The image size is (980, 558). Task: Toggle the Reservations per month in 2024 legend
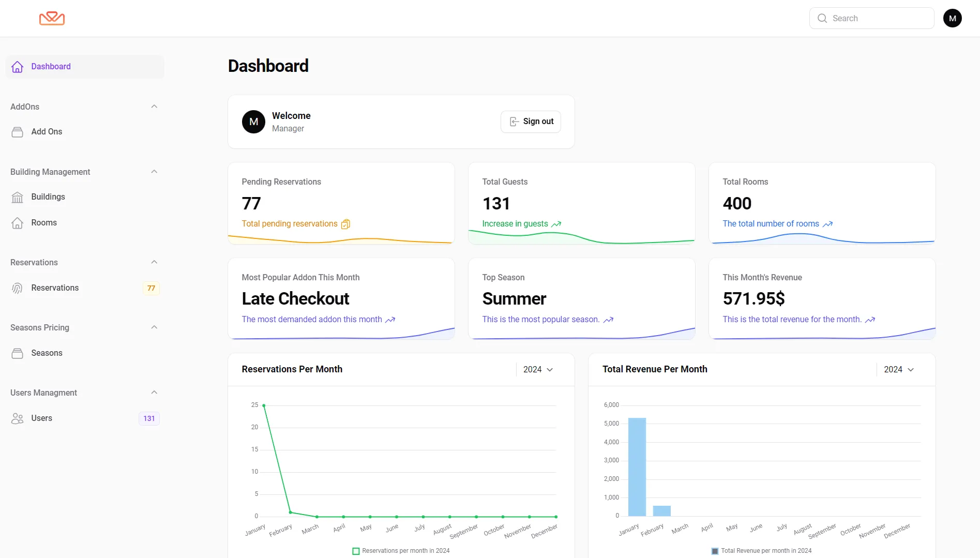click(356, 551)
